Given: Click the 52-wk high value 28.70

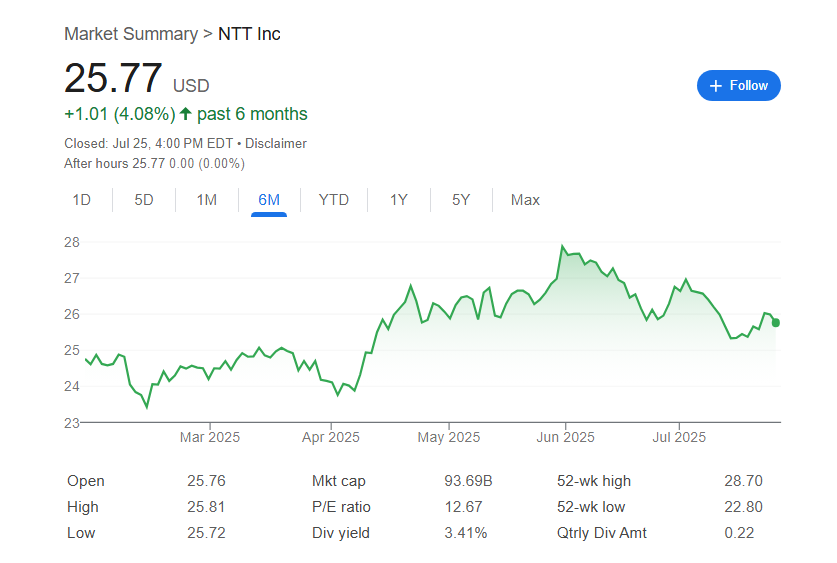Looking at the screenshot, I should coord(743,481).
